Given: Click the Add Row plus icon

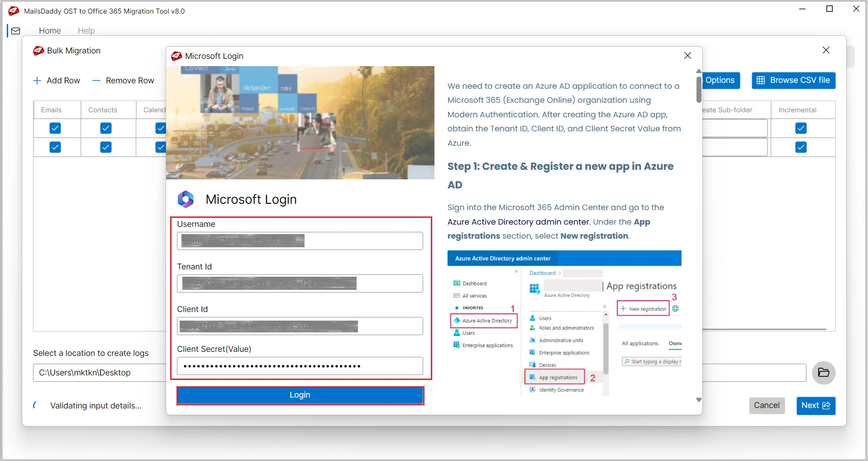Looking at the screenshot, I should click(37, 81).
